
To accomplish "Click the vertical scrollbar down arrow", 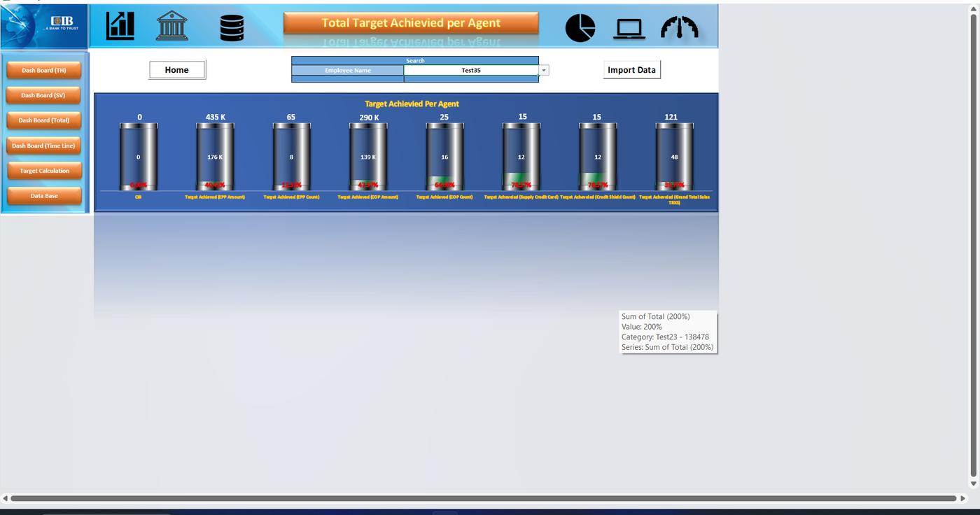I will click(973, 484).
